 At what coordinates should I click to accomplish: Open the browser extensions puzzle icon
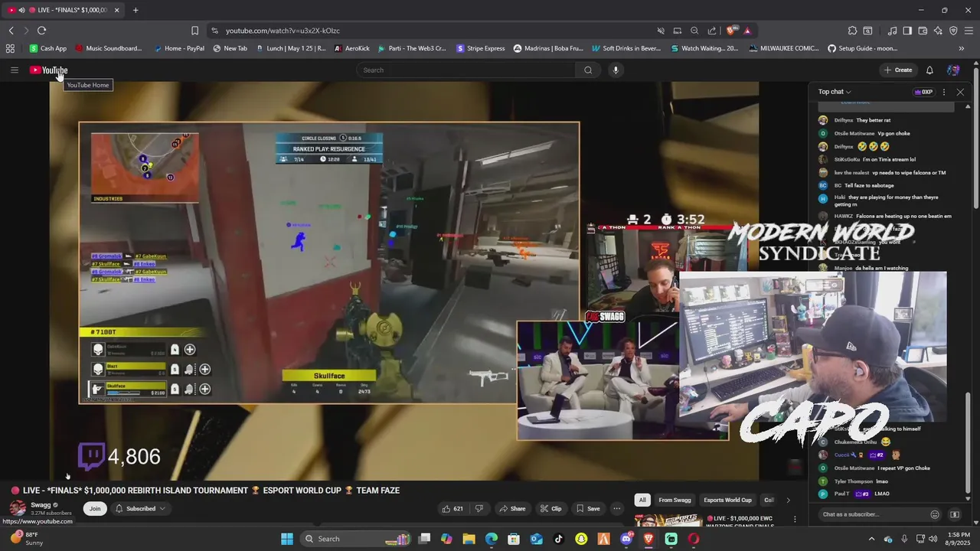[852, 31]
